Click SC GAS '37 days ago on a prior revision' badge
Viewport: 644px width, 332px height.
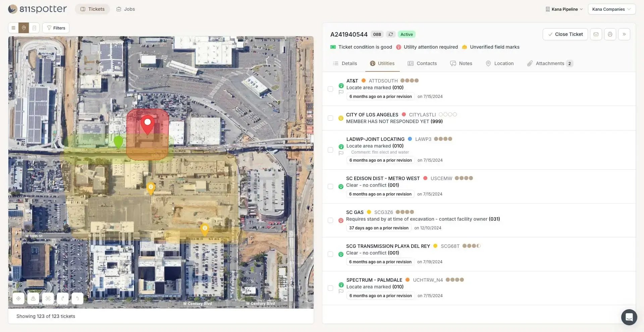(x=379, y=228)
